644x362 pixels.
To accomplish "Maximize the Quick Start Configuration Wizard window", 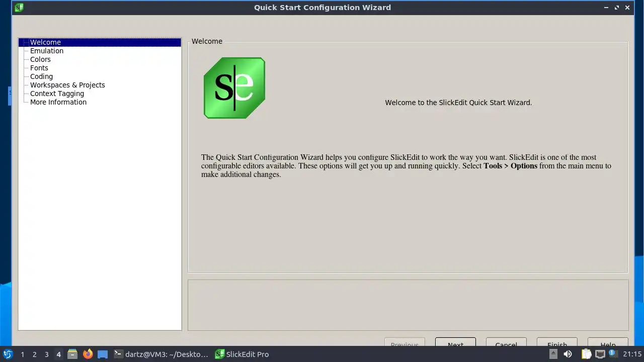I will (617, 8).
